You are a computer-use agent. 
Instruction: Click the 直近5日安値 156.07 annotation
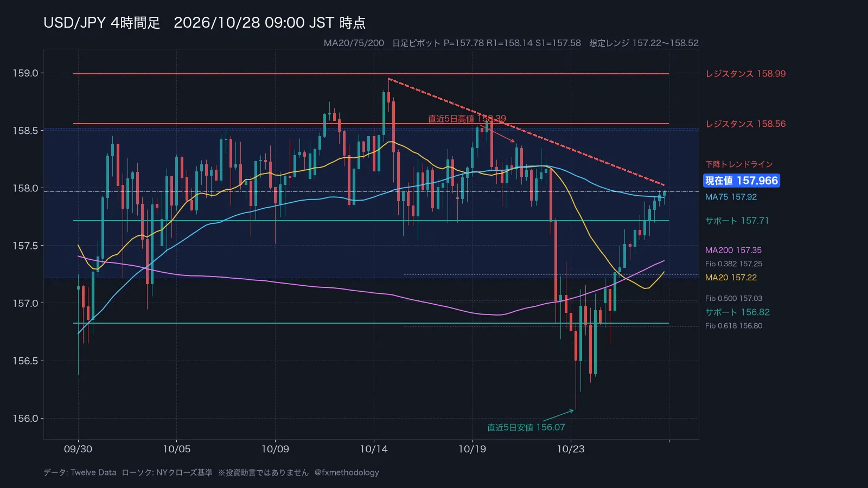click(526, 427)
